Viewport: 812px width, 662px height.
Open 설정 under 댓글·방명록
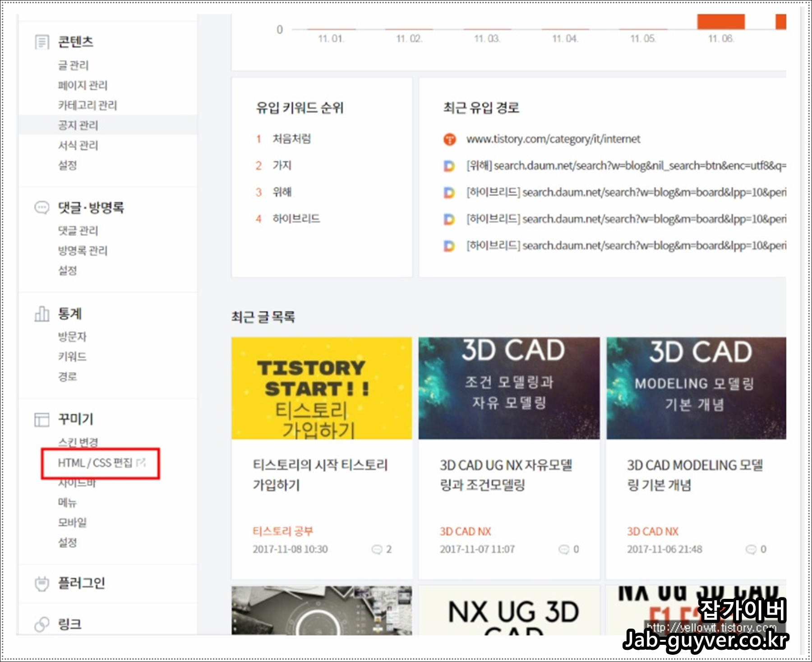click(x=68, y=270)
